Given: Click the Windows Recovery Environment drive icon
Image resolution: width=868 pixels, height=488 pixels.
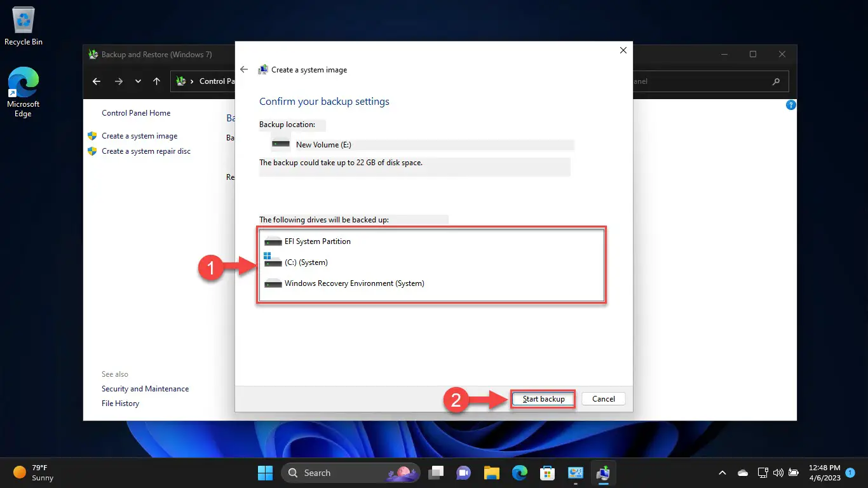Looking at the screenshot, I should [x=273, y=283].
